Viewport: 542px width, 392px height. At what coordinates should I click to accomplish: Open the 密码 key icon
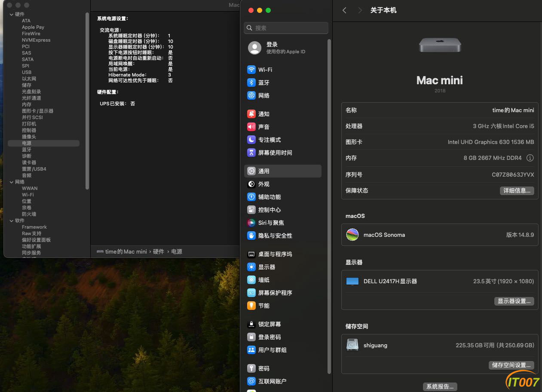251,368
